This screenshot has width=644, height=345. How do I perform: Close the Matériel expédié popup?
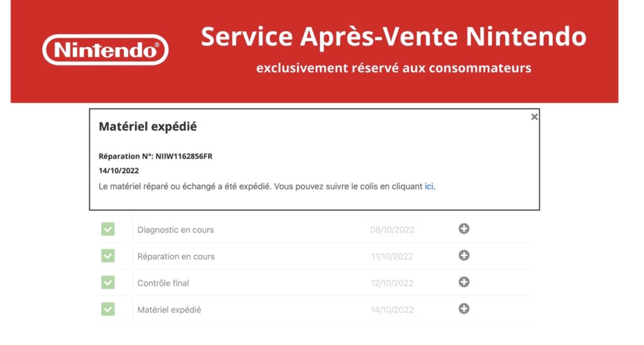534,116
